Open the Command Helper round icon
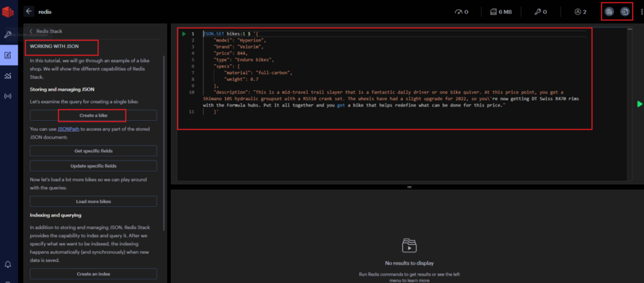 click(609, 12)
